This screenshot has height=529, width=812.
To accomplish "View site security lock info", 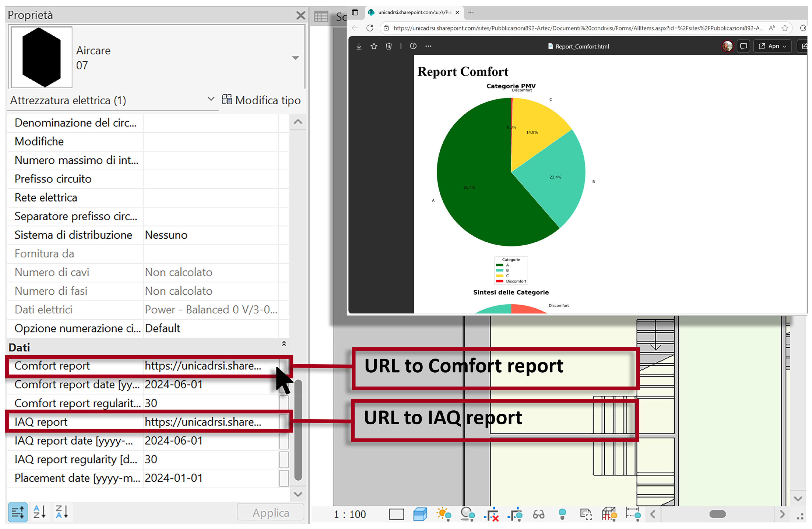I will pyautogui.click(x=386, y=28).
